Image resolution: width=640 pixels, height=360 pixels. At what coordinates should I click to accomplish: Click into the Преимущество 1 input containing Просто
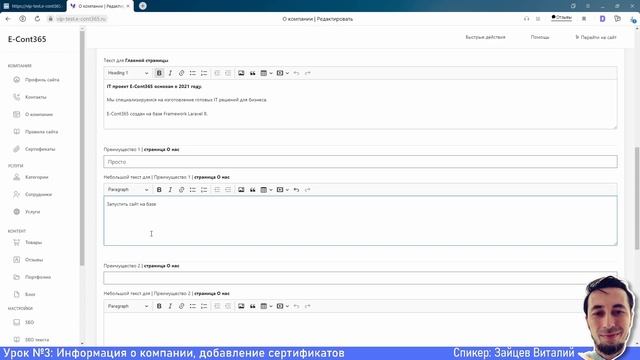point(360,162)
